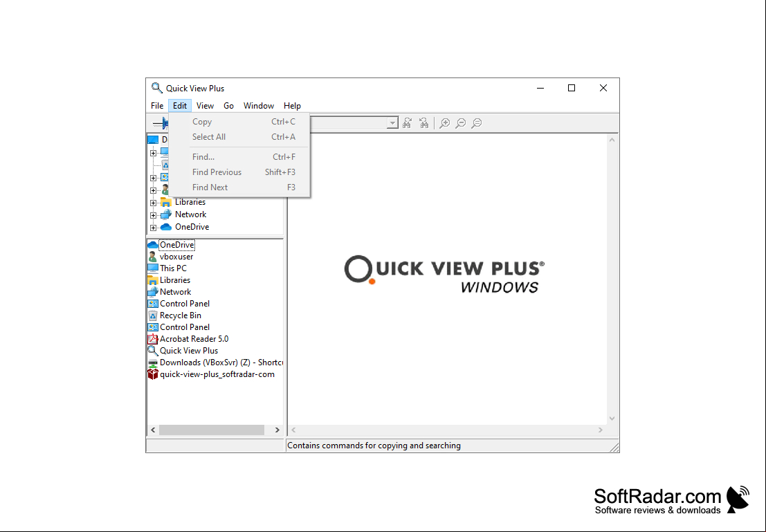766x532 pixels.
Task: Select Network icon in the file list
Action: point(153,292)
